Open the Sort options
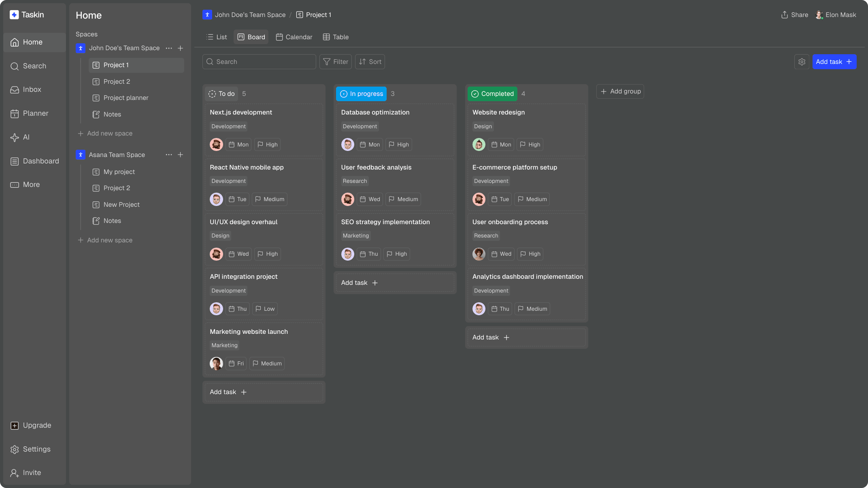 click(x=370, y=62)
